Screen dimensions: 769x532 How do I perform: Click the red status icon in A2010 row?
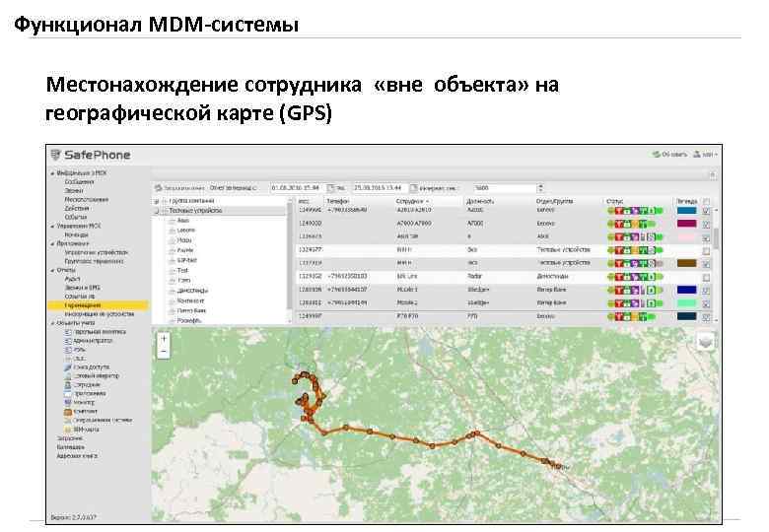[619, 211]
